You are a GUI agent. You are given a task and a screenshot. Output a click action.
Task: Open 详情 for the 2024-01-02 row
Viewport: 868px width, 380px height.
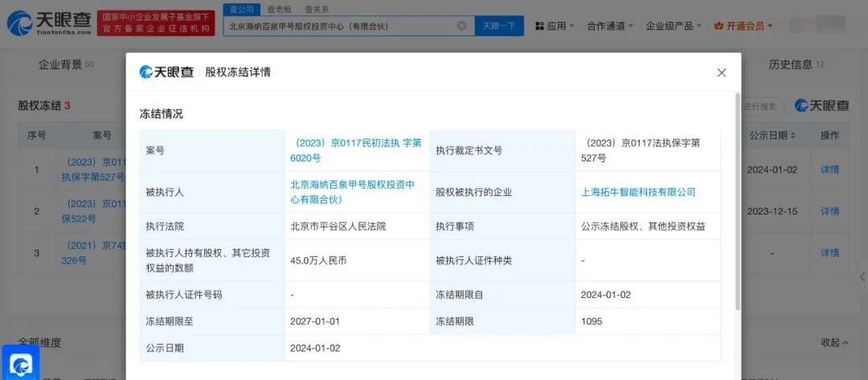[x=829, y=170]
